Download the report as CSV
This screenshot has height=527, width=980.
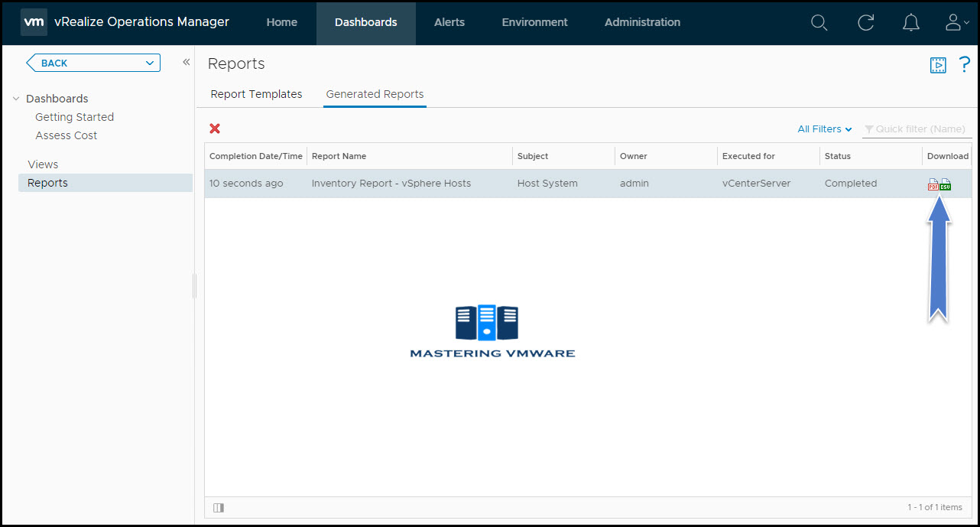click(x=946, y=185)
